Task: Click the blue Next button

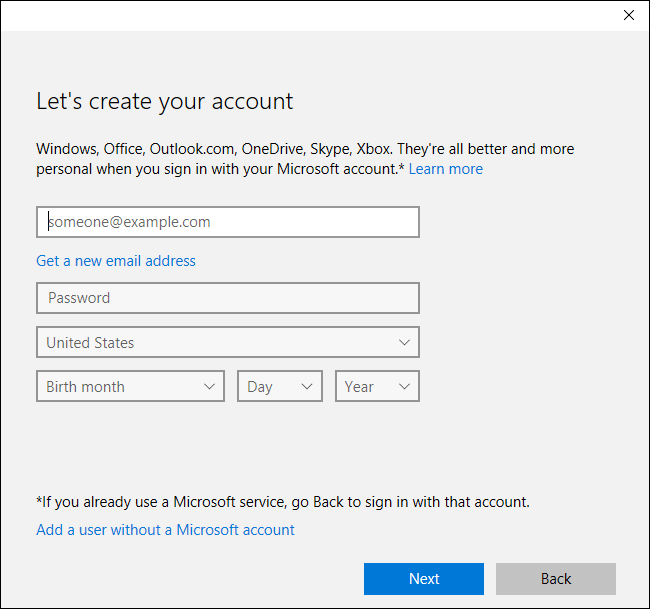Action: (x=424, y=579)
